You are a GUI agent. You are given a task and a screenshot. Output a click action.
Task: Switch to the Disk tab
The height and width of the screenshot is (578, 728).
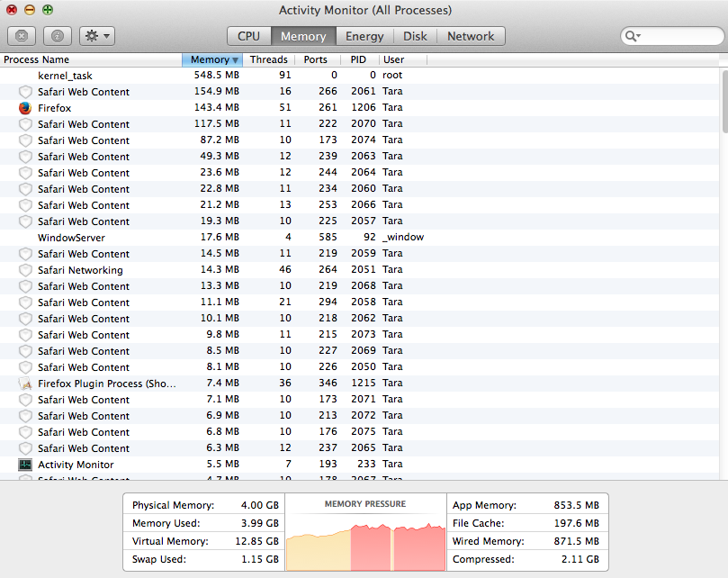point(415,36)
